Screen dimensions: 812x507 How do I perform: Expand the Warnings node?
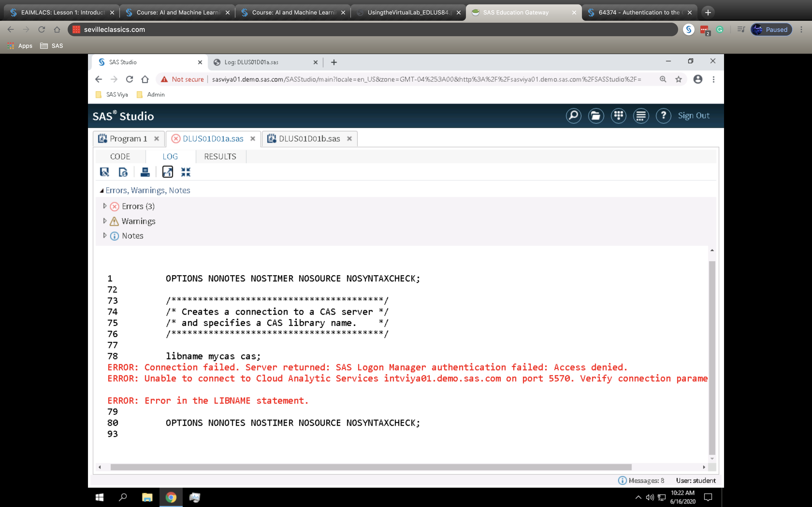tap(105, 221)
